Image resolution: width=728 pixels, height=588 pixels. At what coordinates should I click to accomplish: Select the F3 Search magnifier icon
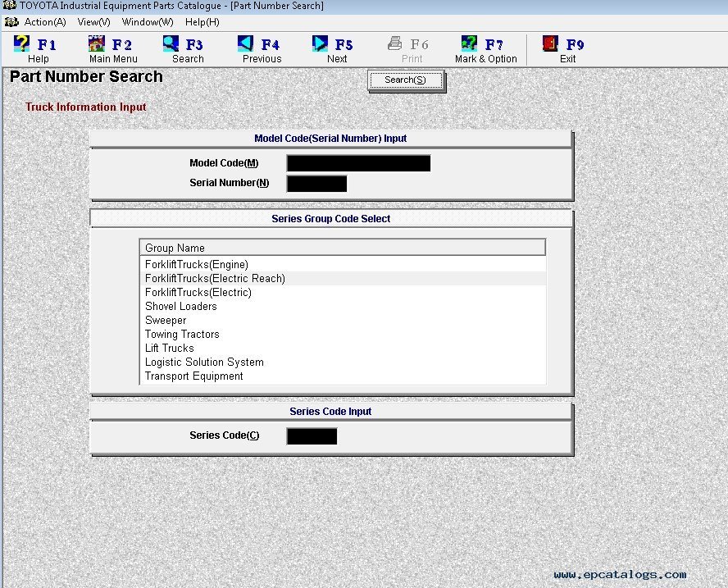coord(171,43)
